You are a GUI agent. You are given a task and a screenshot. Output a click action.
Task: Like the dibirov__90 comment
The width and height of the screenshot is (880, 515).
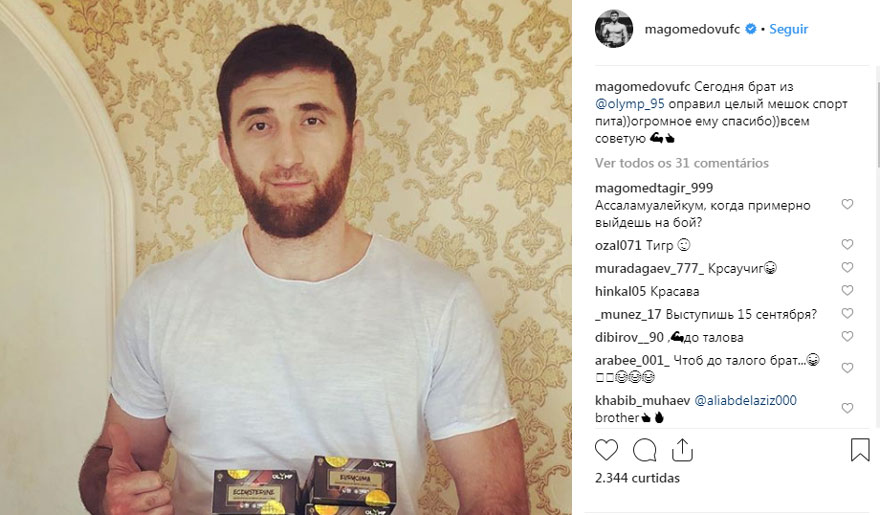(847, 336)
